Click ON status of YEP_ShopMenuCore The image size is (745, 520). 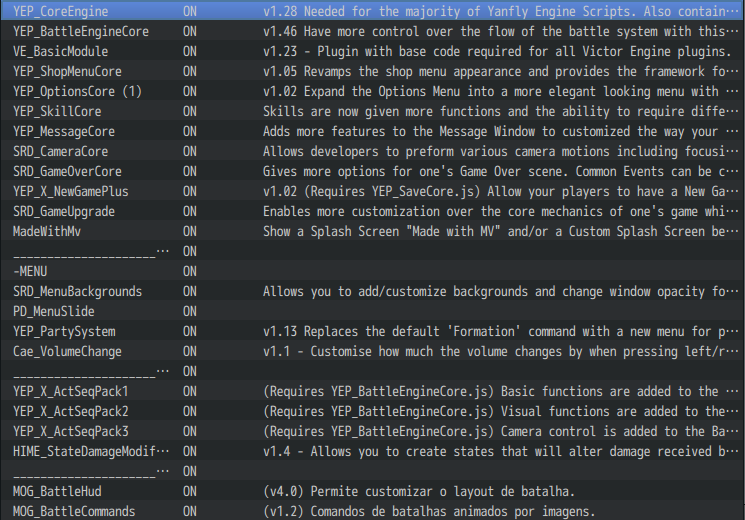(x=190, y=71)
